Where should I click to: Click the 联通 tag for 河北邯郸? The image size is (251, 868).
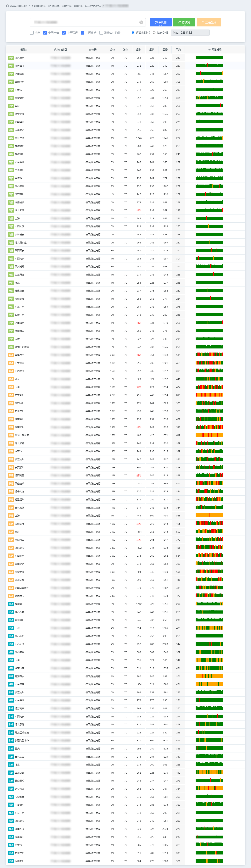(x=11, y=443)
